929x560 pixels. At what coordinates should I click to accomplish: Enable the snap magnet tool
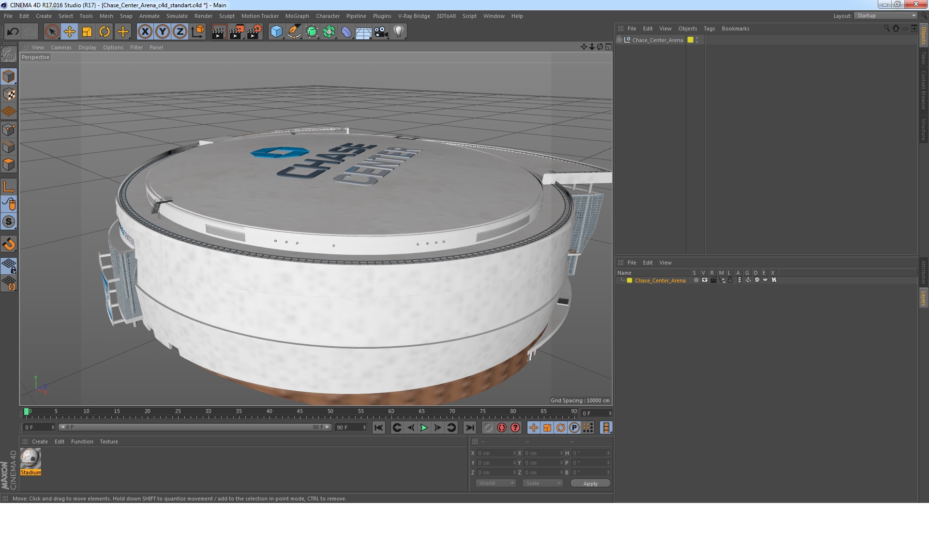pyautogui.click(x=9, y=244)
